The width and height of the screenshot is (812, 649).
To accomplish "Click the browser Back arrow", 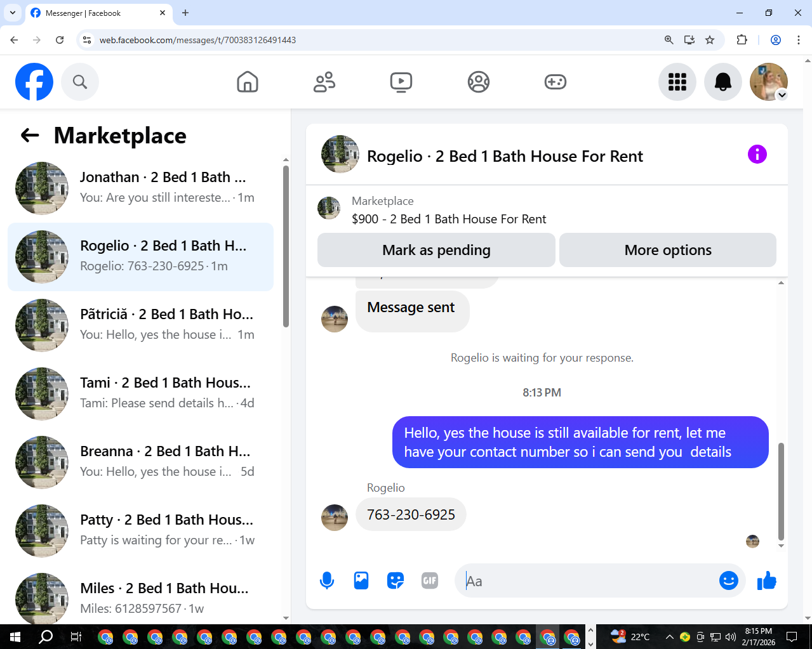I will (x=14, y=40).
